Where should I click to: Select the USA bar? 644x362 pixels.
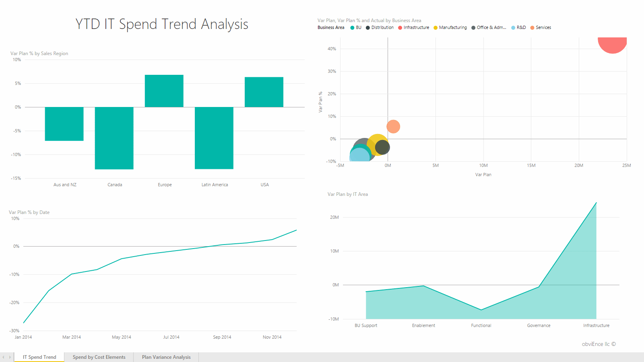[264, 92]
